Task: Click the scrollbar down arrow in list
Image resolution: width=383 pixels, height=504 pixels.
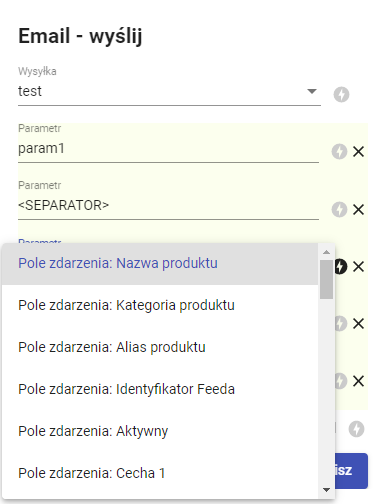Action: (326, 490)
